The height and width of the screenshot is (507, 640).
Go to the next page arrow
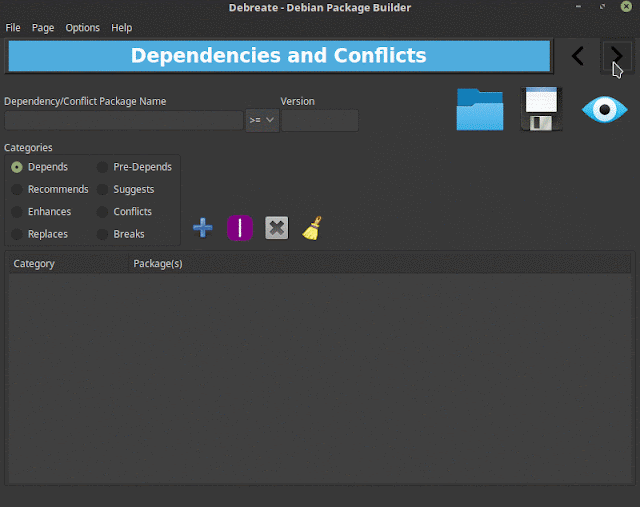617,56
